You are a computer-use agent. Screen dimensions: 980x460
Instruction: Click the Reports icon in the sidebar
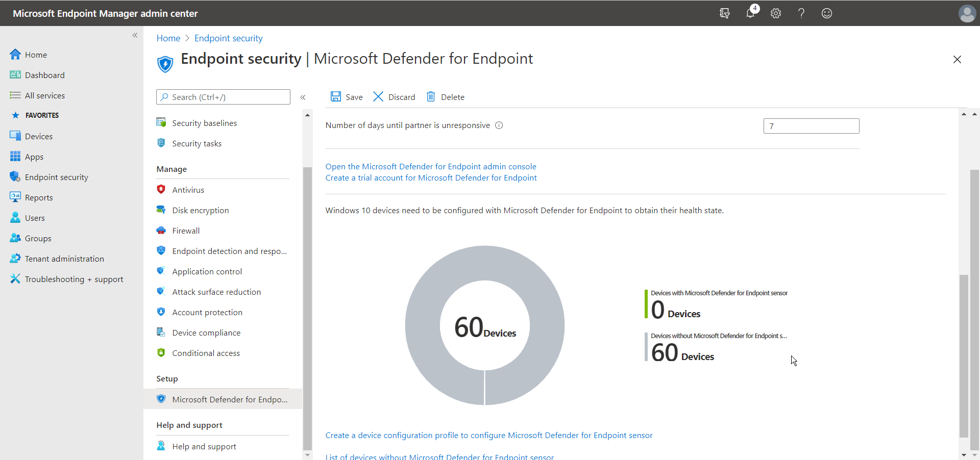15,197
